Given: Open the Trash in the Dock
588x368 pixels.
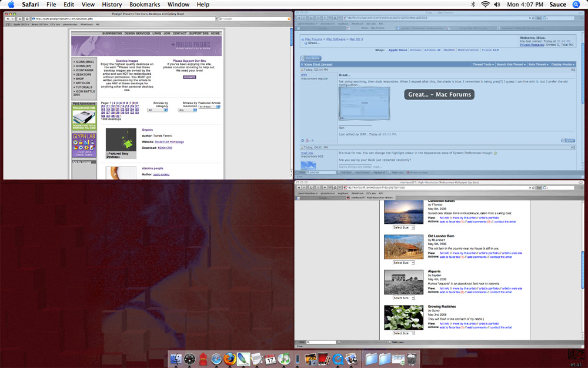Looking at the screenshot, I should tap(412, 359).
